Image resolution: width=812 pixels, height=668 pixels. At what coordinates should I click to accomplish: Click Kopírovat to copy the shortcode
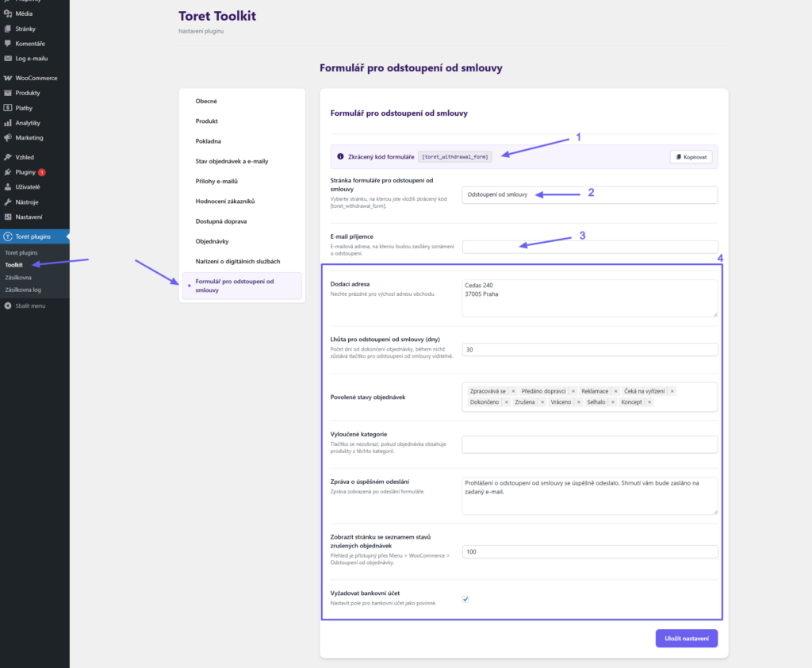click(x=691, y=156)
